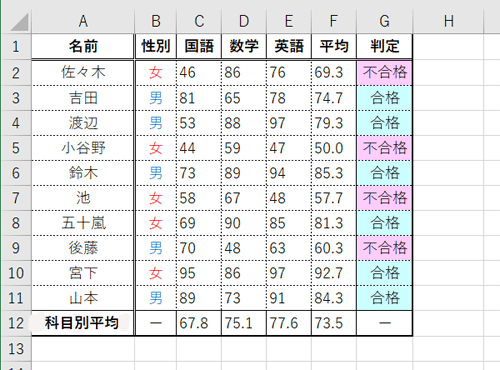The width and height of the screenshot is (500, 370).
Task: Click 渡辺's 数学 score 88
Action: 244,123
